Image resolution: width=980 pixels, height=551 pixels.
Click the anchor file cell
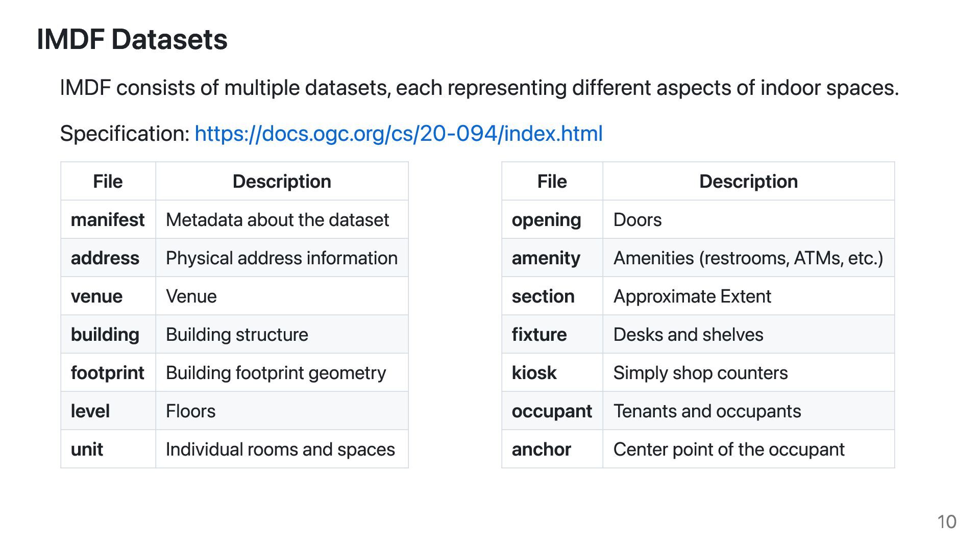(x=541, y=449)
